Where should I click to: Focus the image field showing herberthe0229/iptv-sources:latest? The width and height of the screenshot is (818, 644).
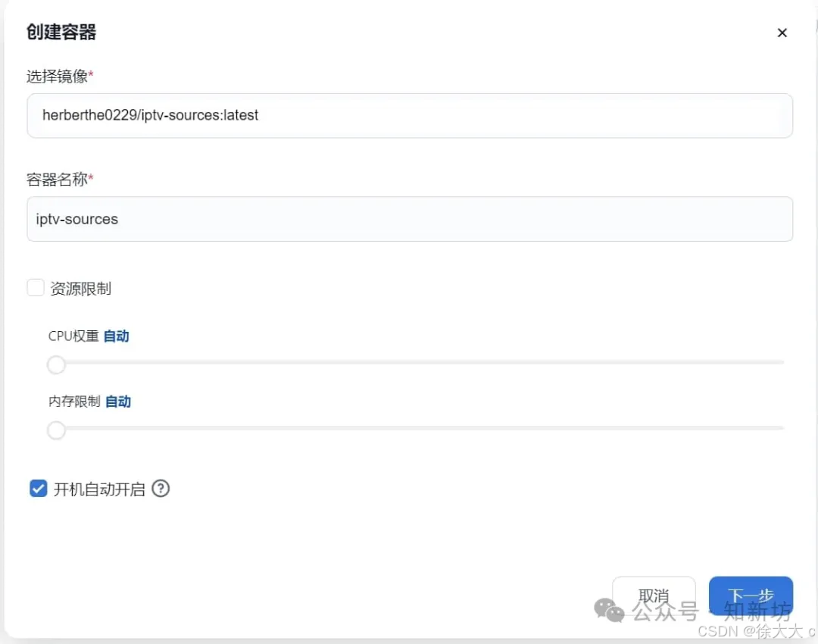point(409,115)
